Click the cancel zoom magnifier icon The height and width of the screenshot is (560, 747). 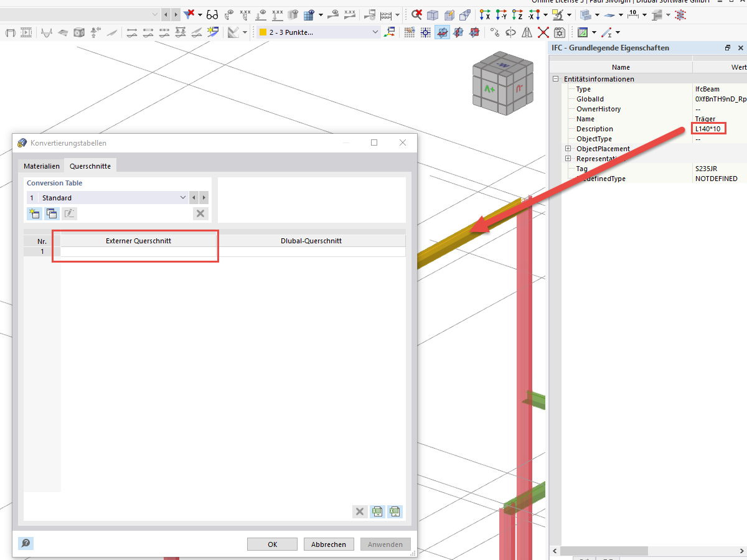point(416,14)
